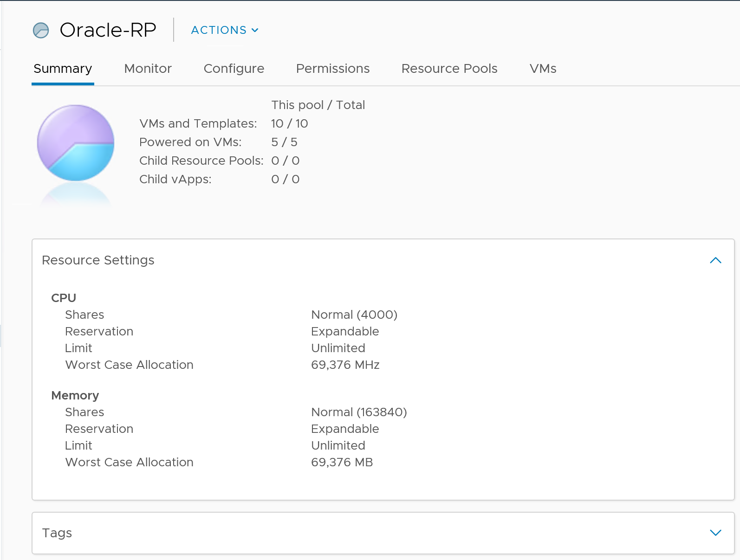Viewport: 740px width, 560px height.
Task: Click the Tags panel heading
Action: click(x=57, y=533)
